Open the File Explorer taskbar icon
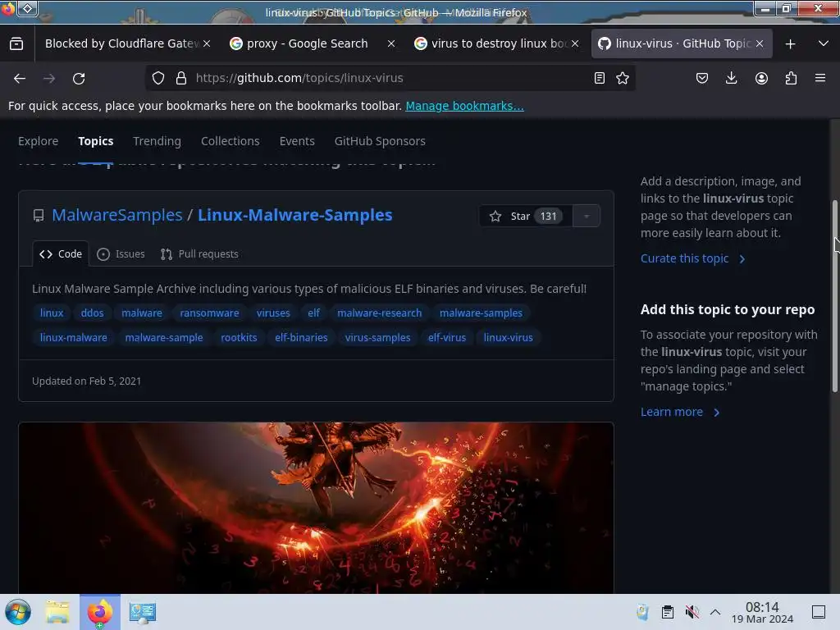This screenshot has height=630, width=840. pyautogui.click(x=57, y=612)
